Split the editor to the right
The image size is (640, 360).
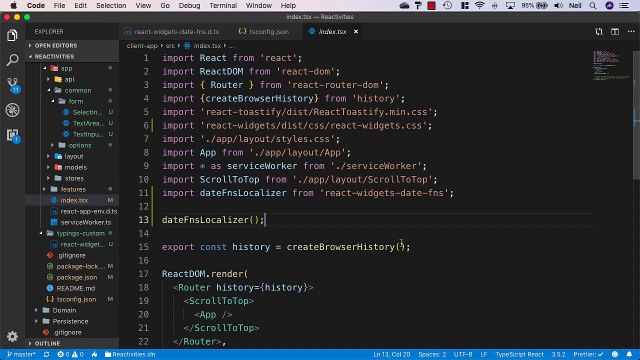pos(615,31)
